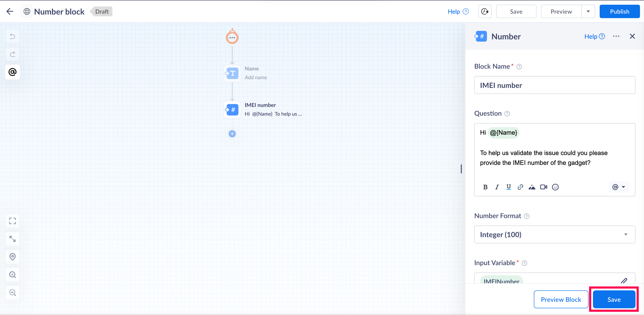
Task: Insert an image into the question
Action: 532,187
